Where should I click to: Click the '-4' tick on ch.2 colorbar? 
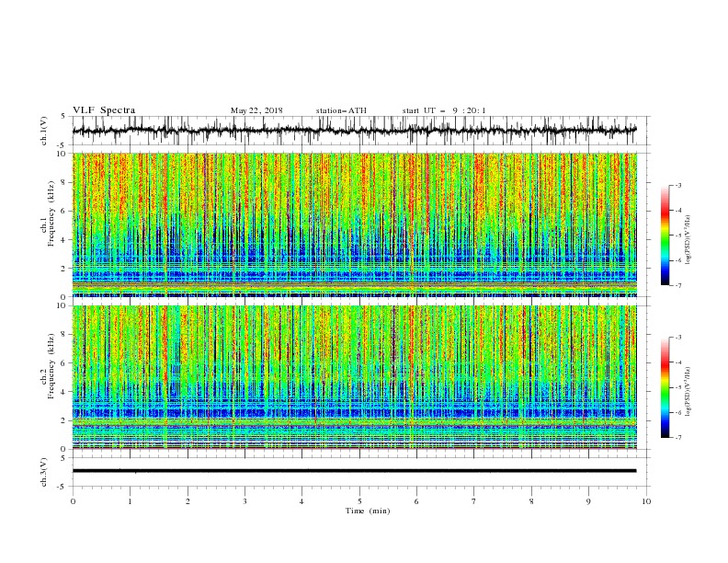tap(677, 362)
